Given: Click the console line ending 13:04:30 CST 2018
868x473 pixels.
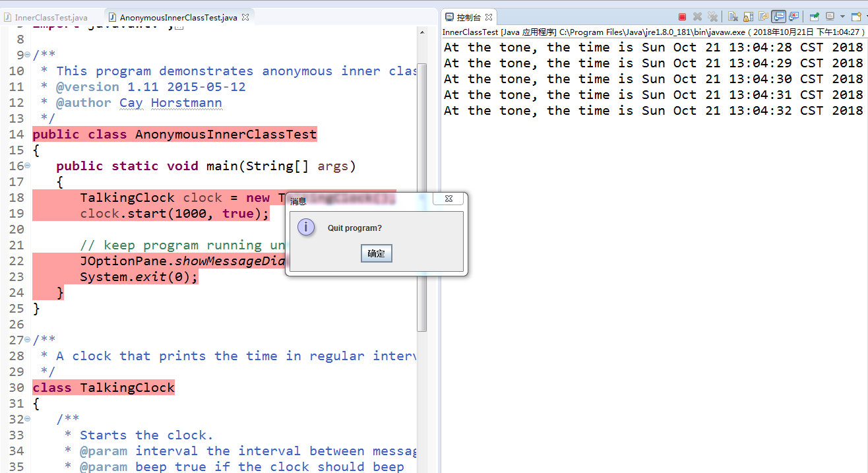Looking at the screenshot, I should pos(653,79).
